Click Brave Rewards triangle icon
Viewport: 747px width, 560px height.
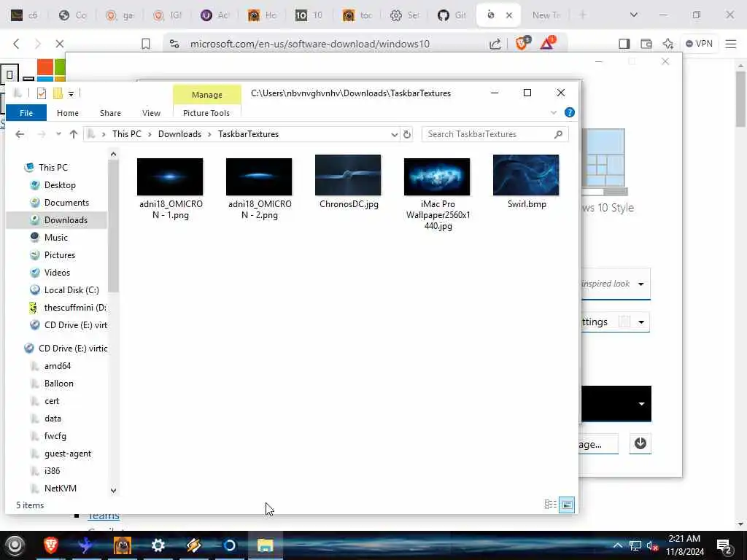[x=547, y=43]
